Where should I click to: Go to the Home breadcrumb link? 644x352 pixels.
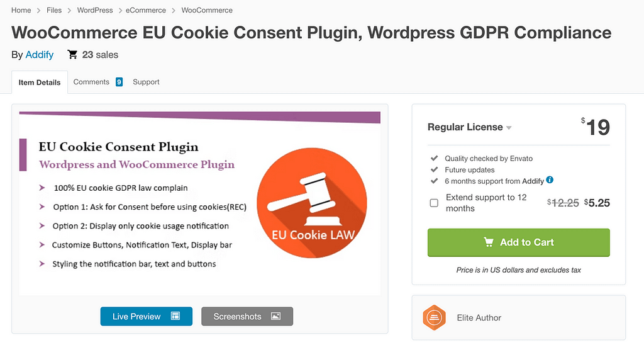click(21, 10)
